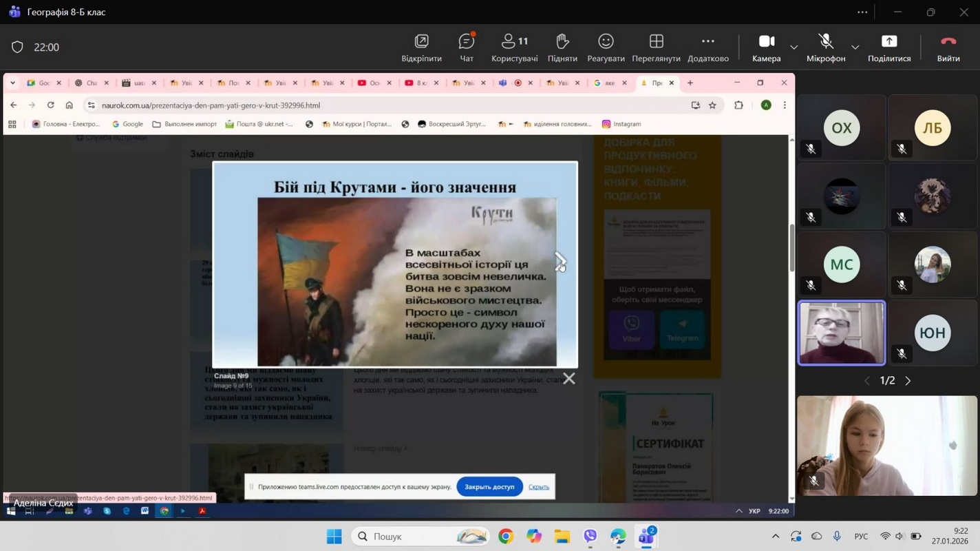Pop out the meeting with Відкріпити

421,48
